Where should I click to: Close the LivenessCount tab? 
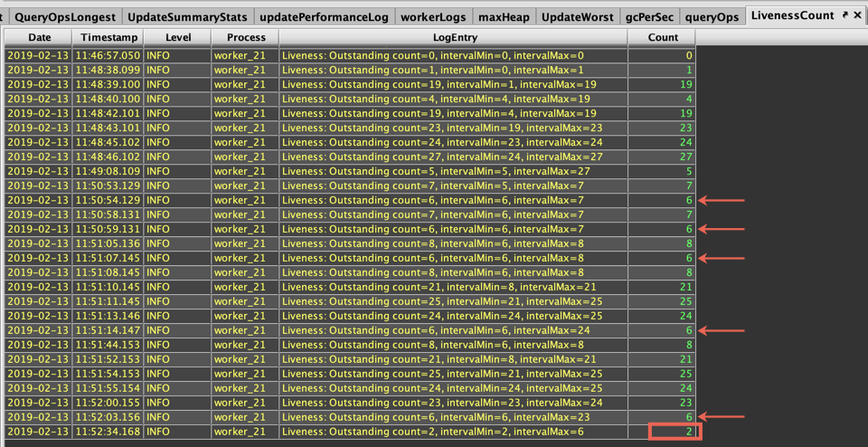856,15
